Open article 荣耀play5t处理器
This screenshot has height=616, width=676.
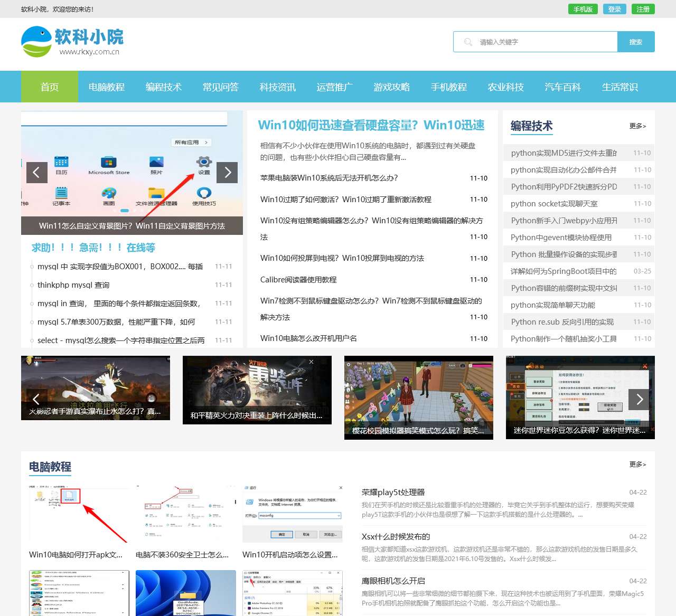tap(393, 492)
